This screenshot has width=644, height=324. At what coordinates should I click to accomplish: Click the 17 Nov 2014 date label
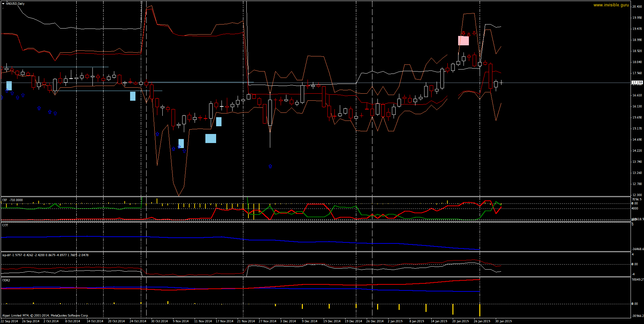[x=225, y=321]
